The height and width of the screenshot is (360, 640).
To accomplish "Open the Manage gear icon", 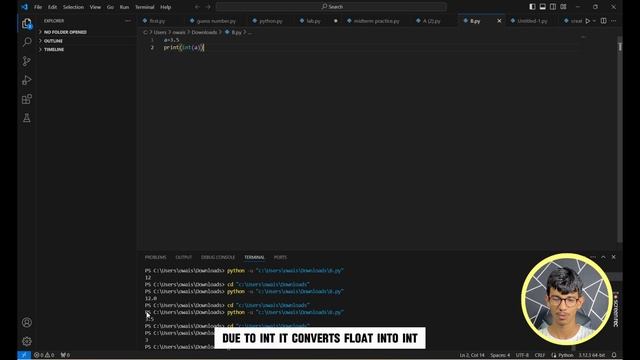I will pos(27,341).
